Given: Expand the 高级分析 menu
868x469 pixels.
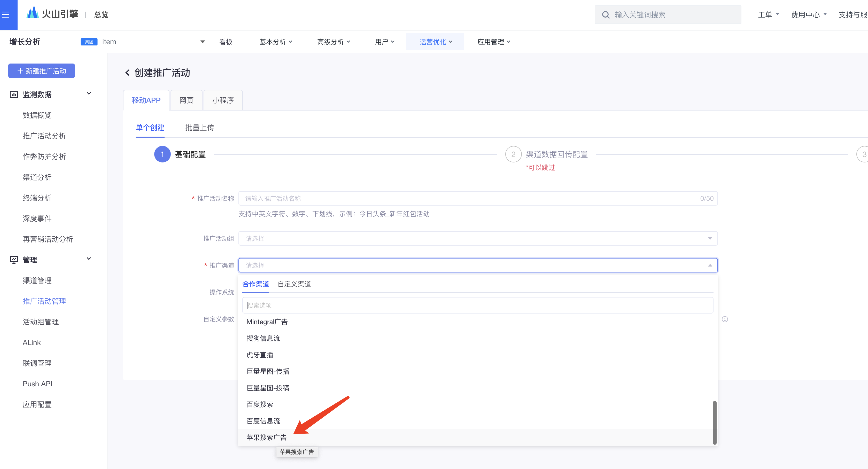Looking at the screenshot, I should pos(334,42).
